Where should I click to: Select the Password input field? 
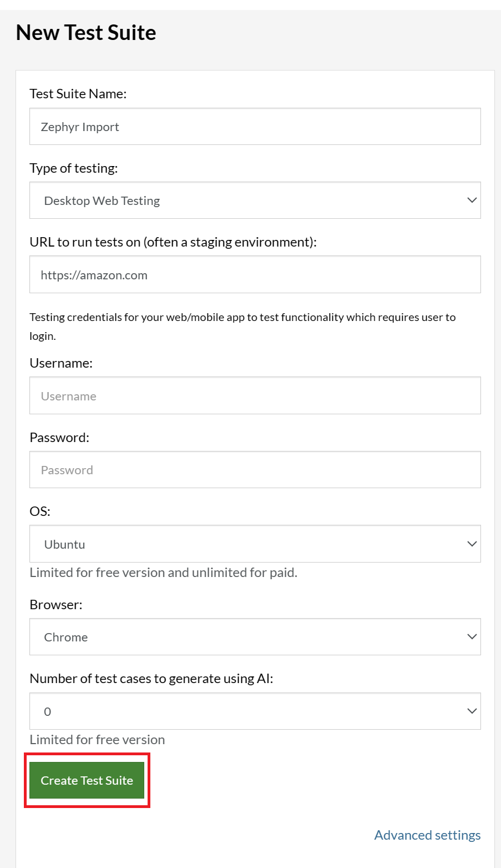pos(255,470)
